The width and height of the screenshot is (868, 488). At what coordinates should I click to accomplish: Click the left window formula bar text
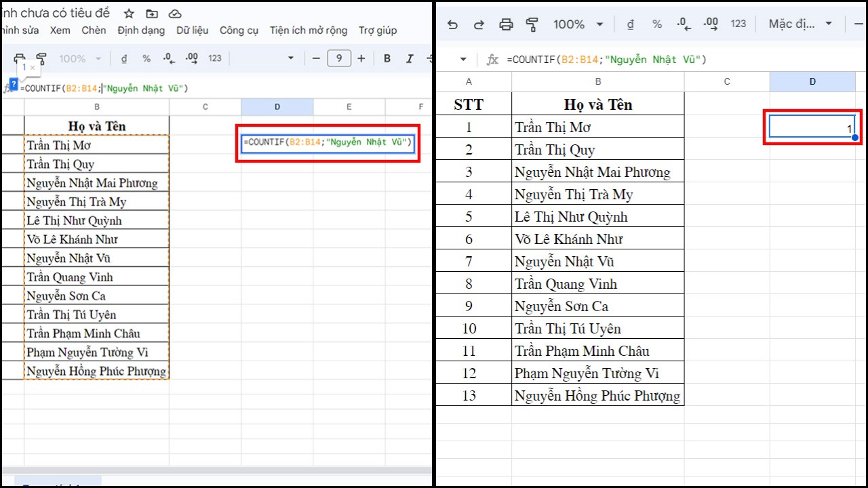104,88
